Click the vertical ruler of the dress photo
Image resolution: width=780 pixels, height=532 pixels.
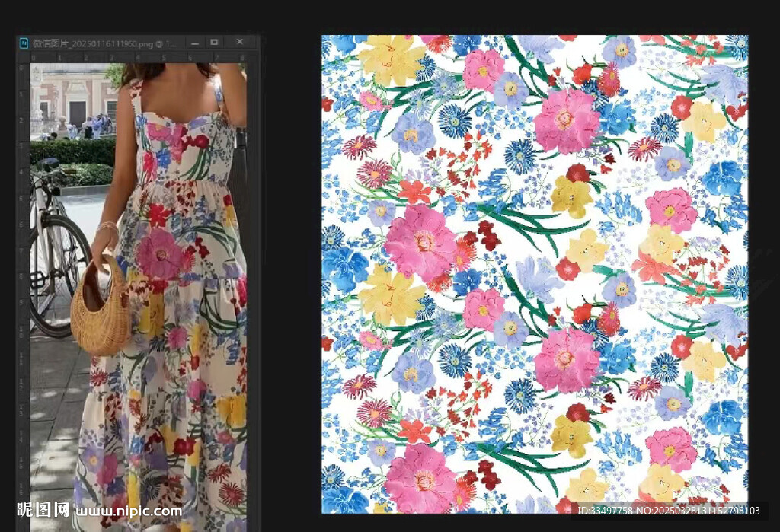23,297
